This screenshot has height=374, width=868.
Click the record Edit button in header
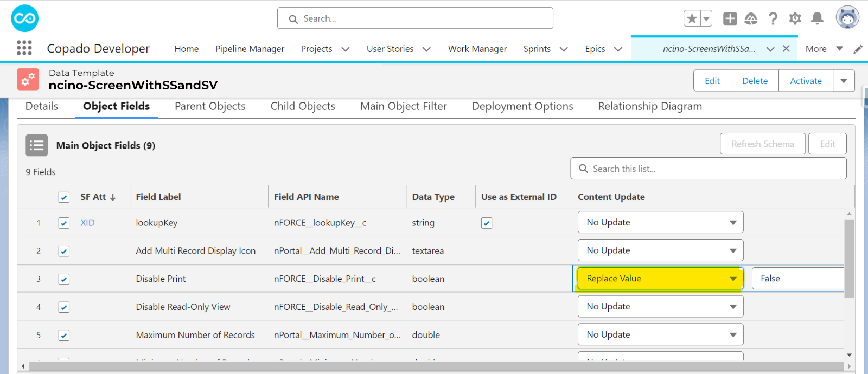click(x=712, y=81)
